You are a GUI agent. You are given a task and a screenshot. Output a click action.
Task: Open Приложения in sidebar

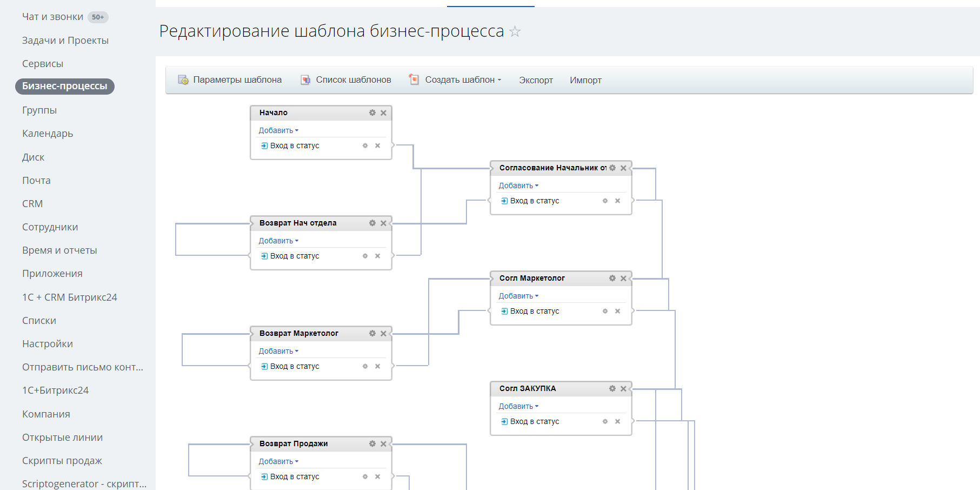click(x=52, y=273)
